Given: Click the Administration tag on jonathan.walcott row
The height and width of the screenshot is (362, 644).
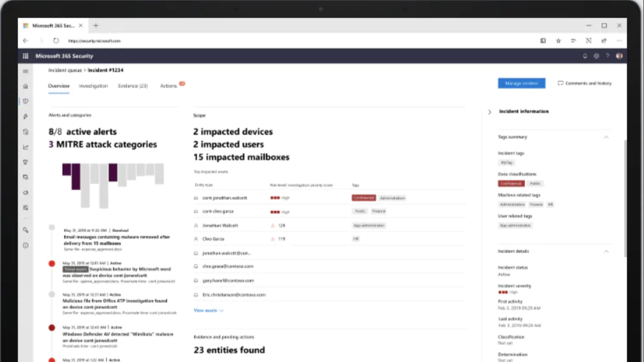Looking at the screenshot, I should tap(392, 198).
